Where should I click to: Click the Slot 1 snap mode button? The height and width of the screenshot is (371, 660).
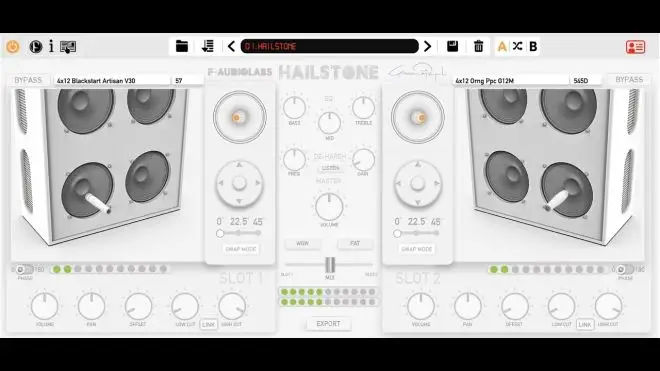click(x=241, y=249)
